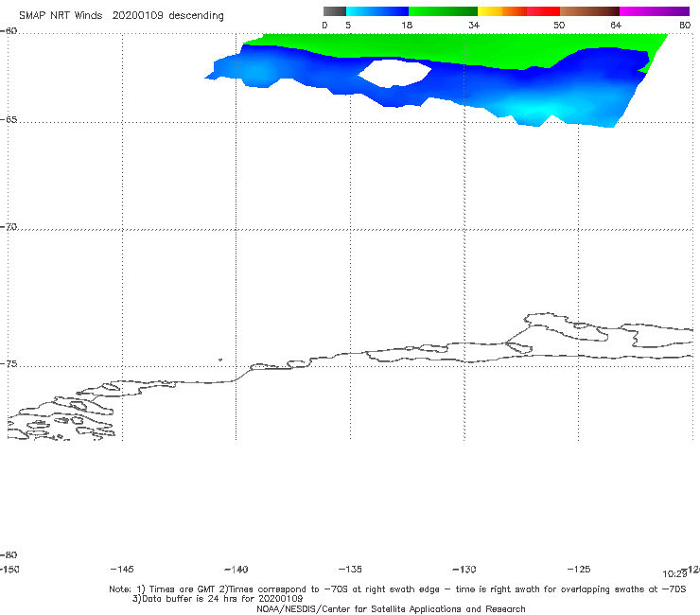Click the -125 longitude axis label
The height and width of the screenshot is (615, 700).
pyautogui.click(x=579, y=570)
